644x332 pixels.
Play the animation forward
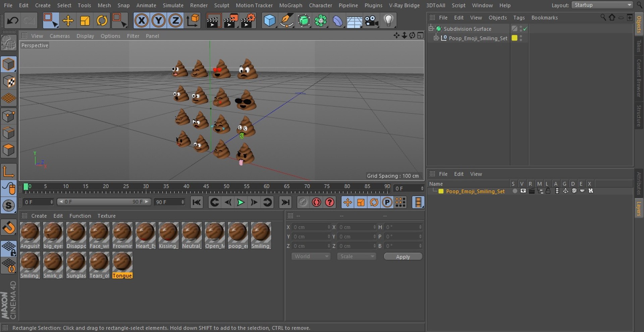[240, 202]
